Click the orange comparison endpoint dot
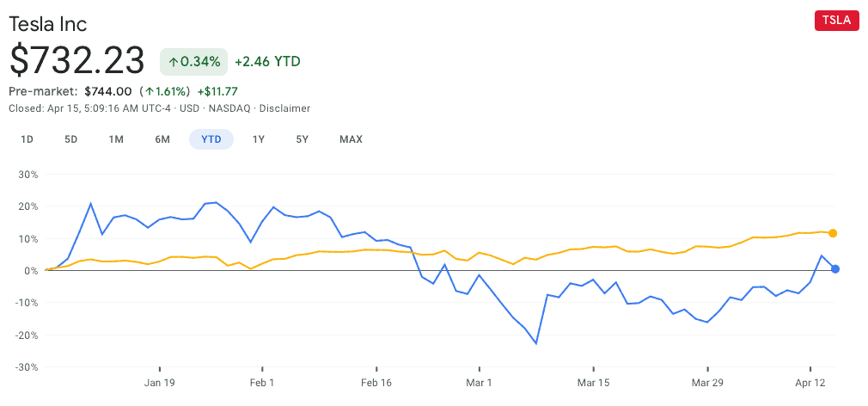 click(x=833, y=233)
